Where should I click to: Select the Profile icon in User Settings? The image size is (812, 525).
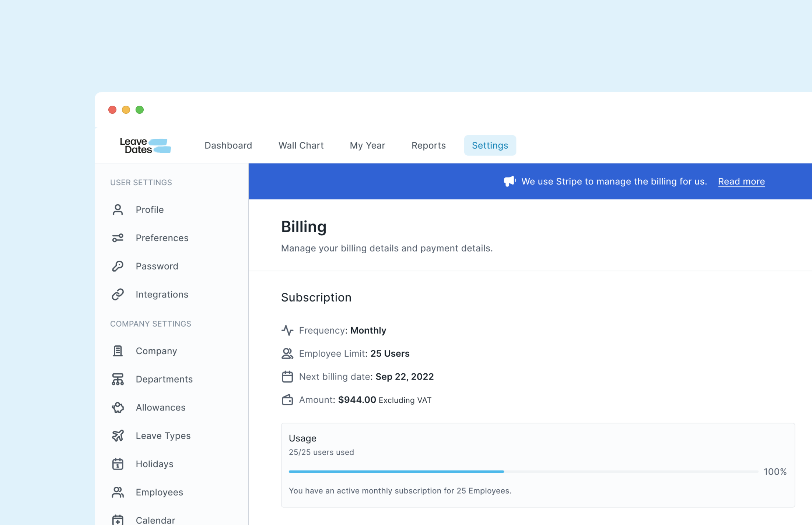[x=118, y=209]
